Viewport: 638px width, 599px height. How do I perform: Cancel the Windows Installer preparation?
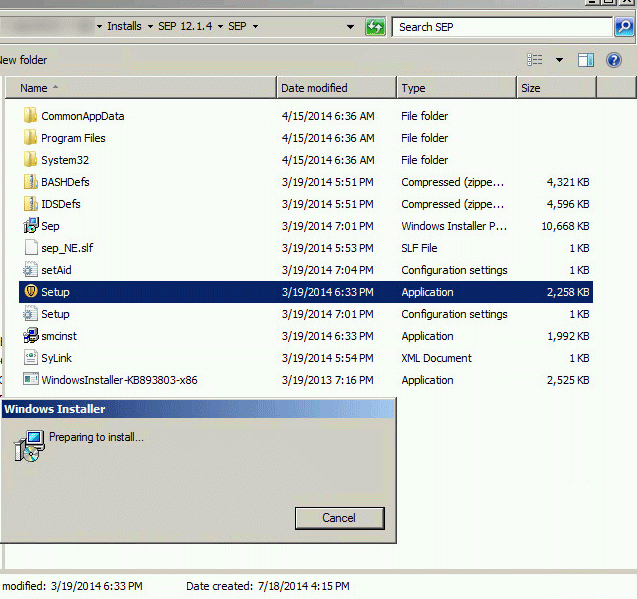pyautogui.click(x=339, y=517)
